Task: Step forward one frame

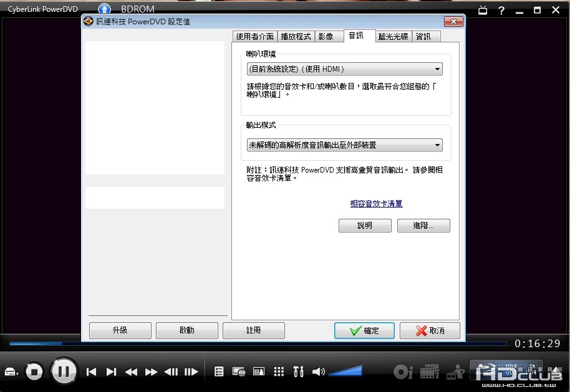Action: (191, 371)
